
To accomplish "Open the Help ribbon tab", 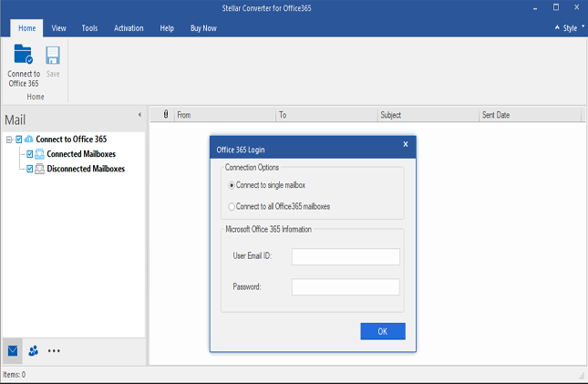I will click(167, 28).
